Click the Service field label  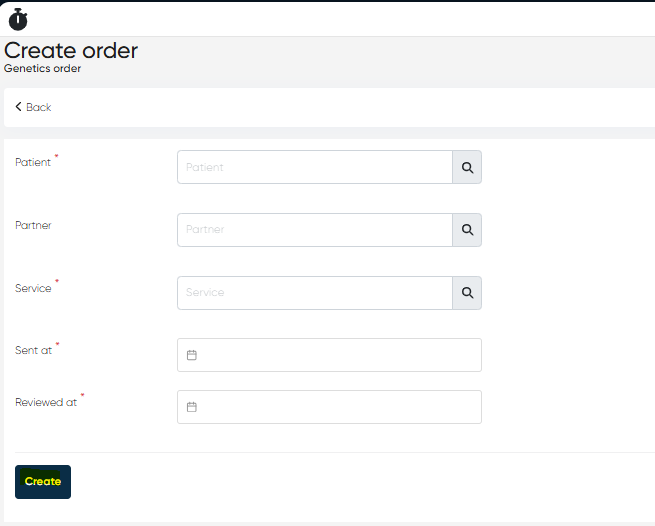point(33,288)
